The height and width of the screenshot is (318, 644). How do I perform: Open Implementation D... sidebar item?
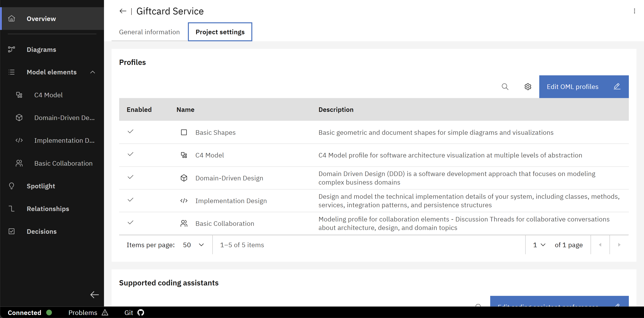[x=52, y=140]
